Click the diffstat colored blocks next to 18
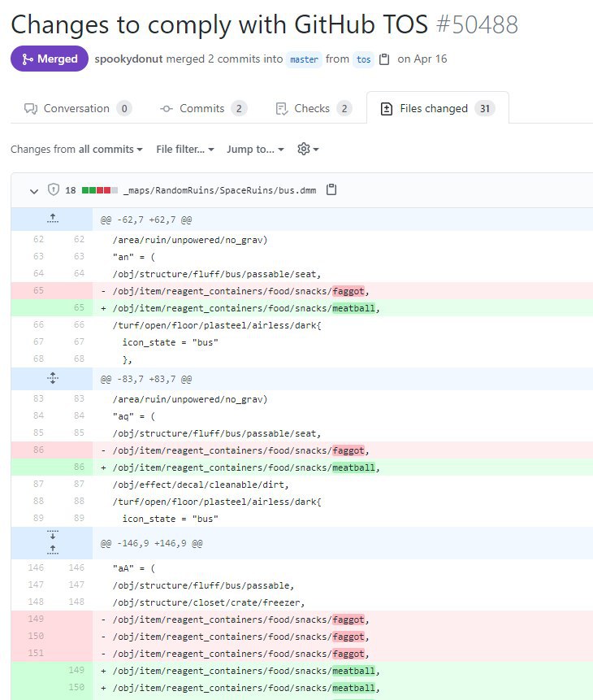 click(100, 190)
